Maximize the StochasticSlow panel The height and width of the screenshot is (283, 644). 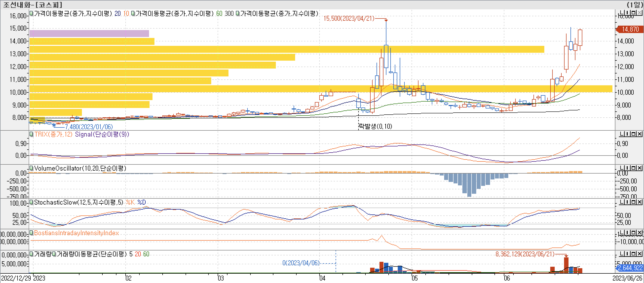coord(634,202)
